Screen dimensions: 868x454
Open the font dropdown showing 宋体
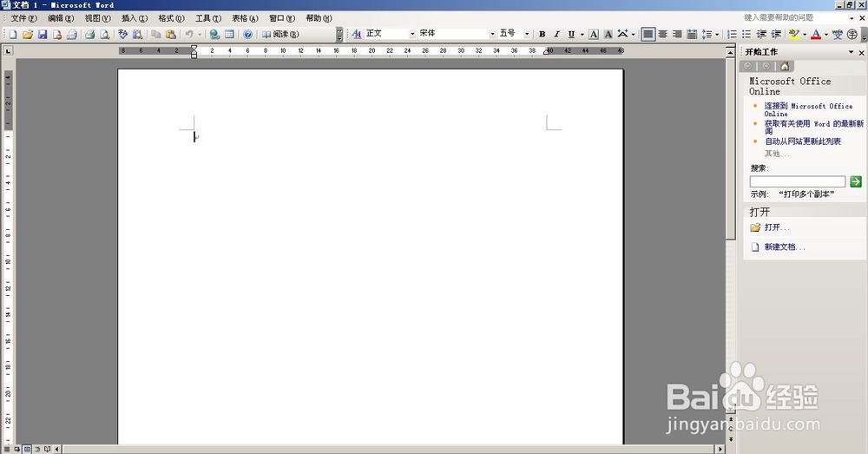492,35
